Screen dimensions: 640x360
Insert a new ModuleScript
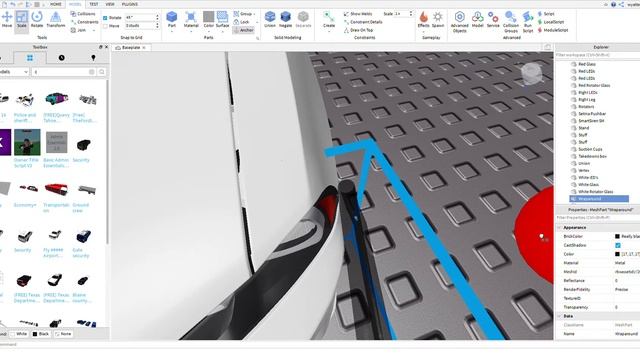tap(553, 30)
